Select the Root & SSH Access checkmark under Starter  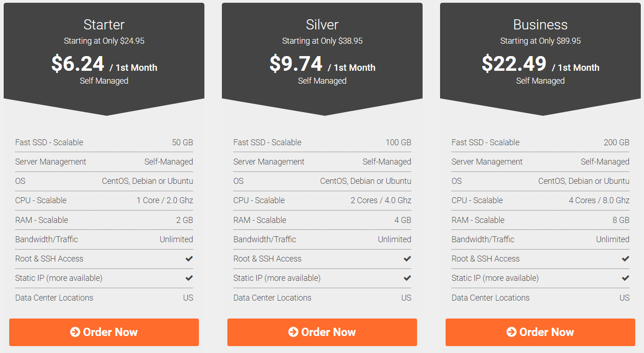(x=189, y=259)
